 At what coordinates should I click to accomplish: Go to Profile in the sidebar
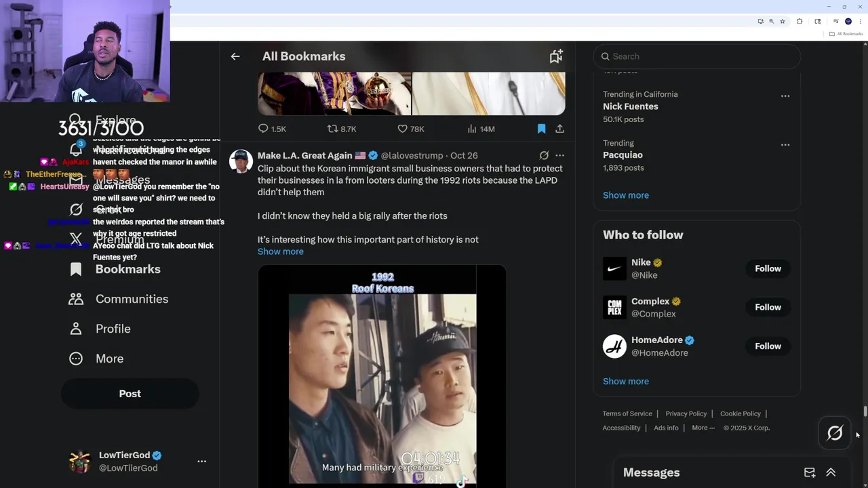(x=113, y=329)
